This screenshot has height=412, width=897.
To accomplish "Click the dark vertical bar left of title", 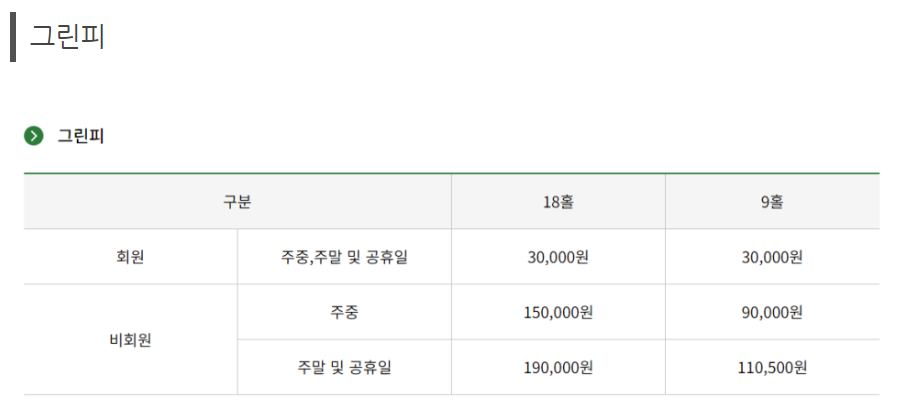I will click(x=12, y=36).
